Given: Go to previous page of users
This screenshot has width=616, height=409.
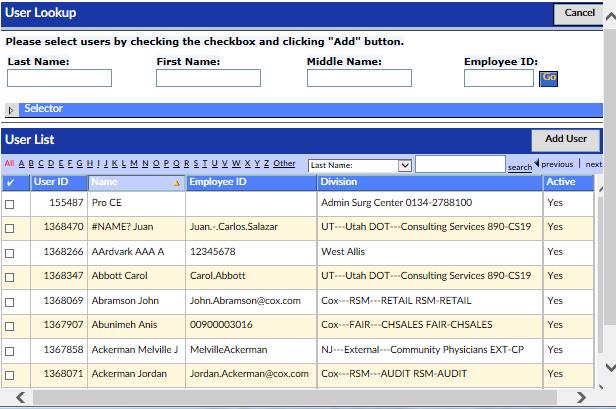Looking at the screenshot, I should 556,164.
